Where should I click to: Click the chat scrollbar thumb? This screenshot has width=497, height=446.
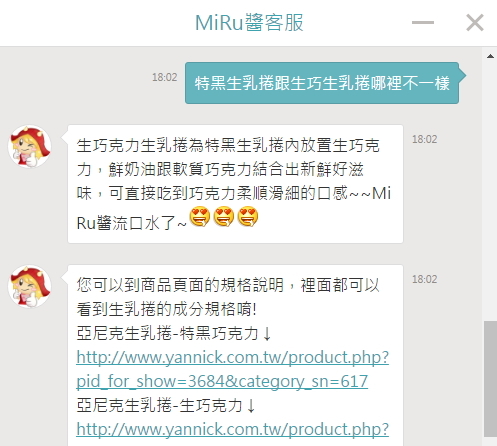[490, 379]
